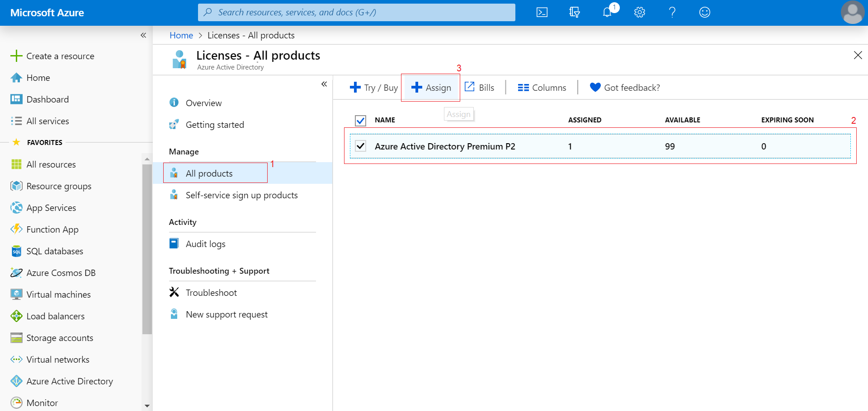Open Virtual machines from favorites
Viewport: 868px width, 411px height.
pyautogui.click(x=58, y=294)
